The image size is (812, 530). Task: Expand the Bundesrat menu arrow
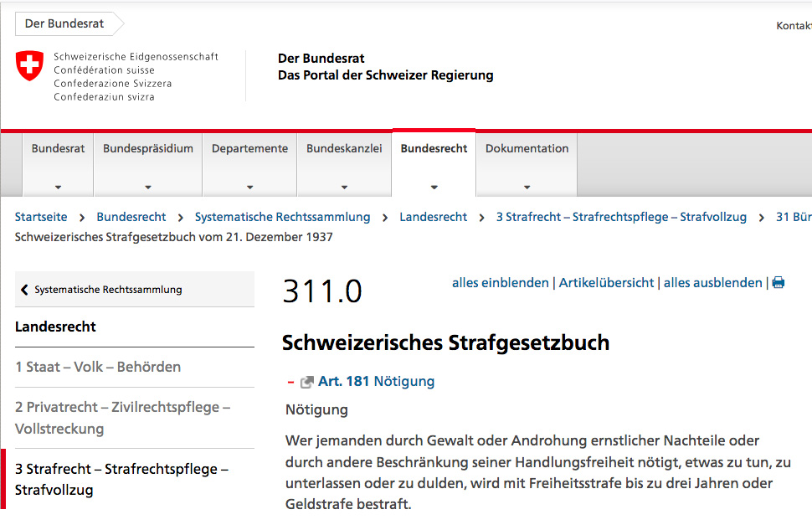pyautogui.click(x=58, y=188)
